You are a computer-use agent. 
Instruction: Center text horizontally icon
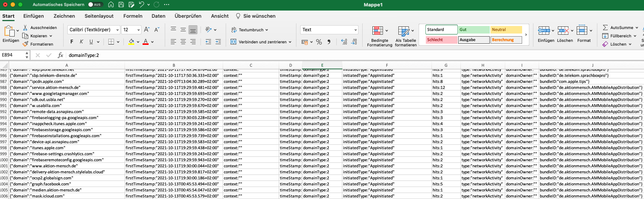click(x=183, y=42)
